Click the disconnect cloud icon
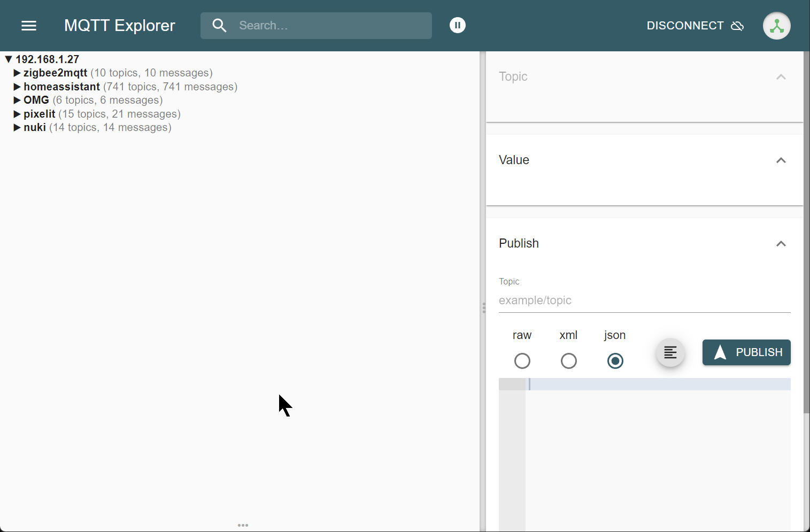This screenshot has height=532, width=810. point(737,26)
